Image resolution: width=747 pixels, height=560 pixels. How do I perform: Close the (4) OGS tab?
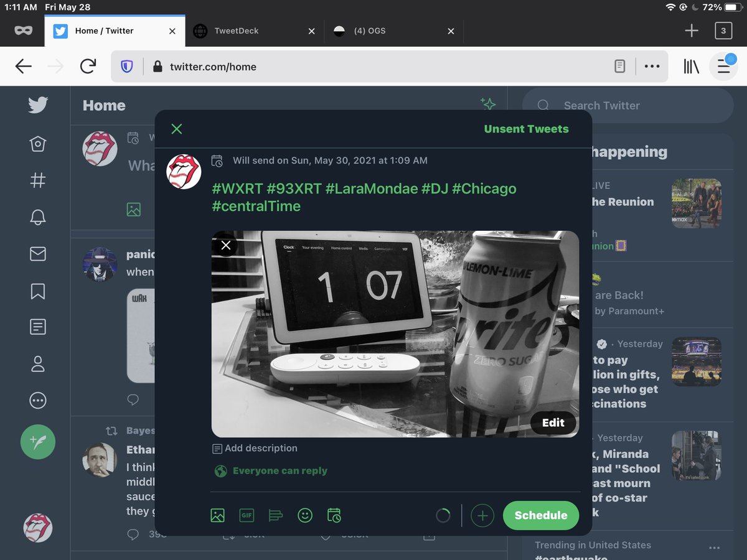[451, 31]
